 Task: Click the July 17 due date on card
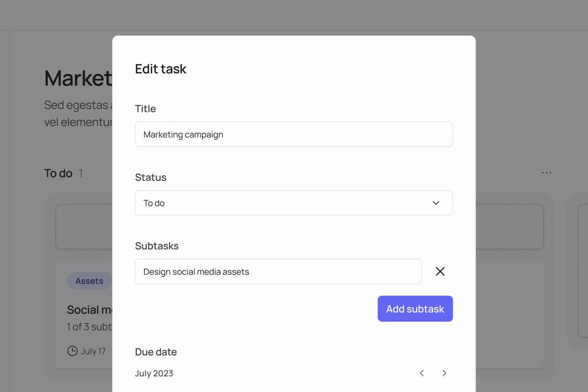tap(93, 351)
